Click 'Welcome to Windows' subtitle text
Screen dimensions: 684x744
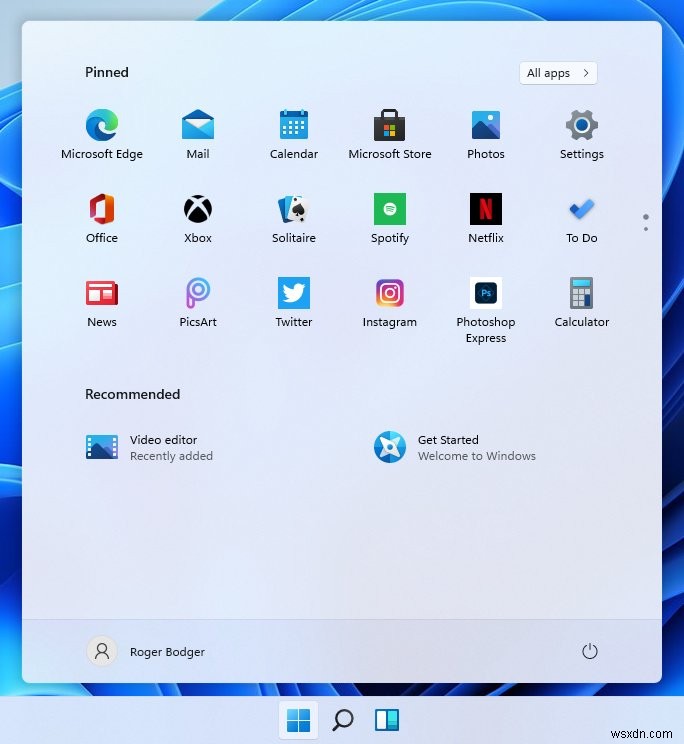[x=477, y=456]
